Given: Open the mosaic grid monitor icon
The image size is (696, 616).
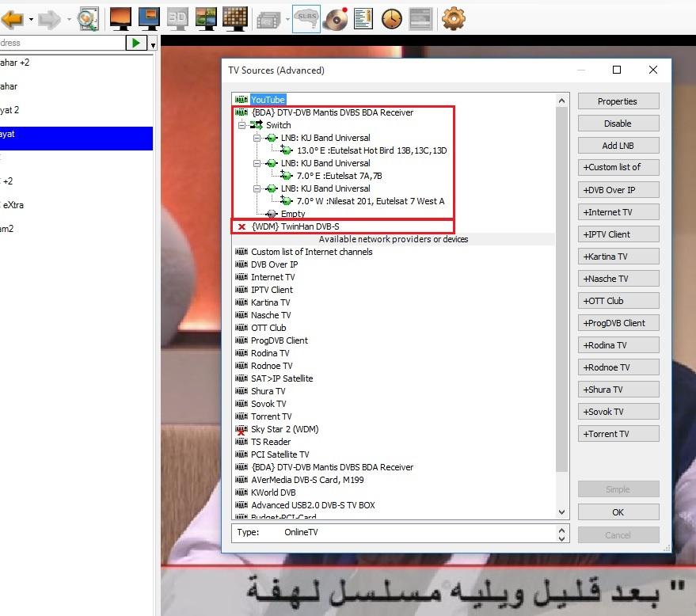Looking at the screenshot, I should tap(235, 19).
